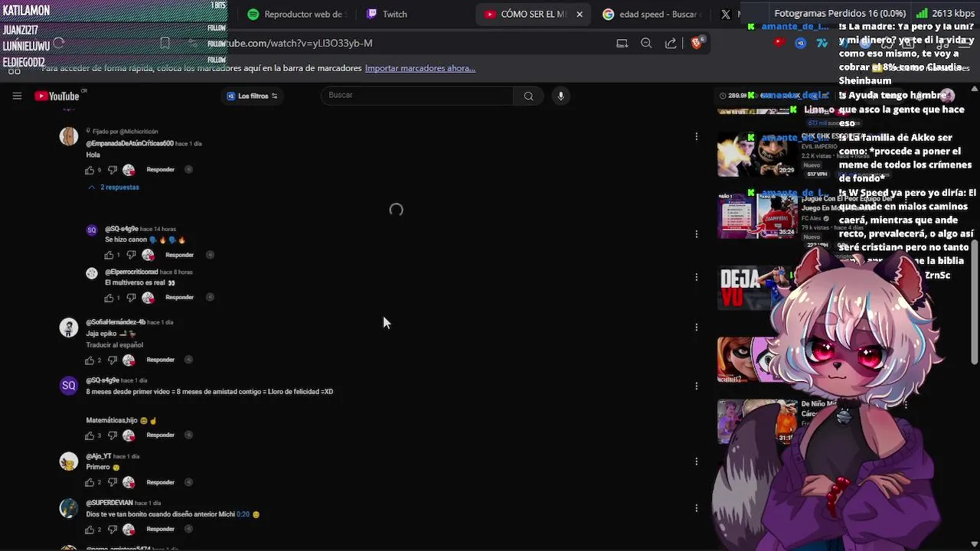980x551 pixels.
Task: Toggle creator heart on 'Jaja epiko' comment
Action: pyautogui.click(x=129, y=360)
